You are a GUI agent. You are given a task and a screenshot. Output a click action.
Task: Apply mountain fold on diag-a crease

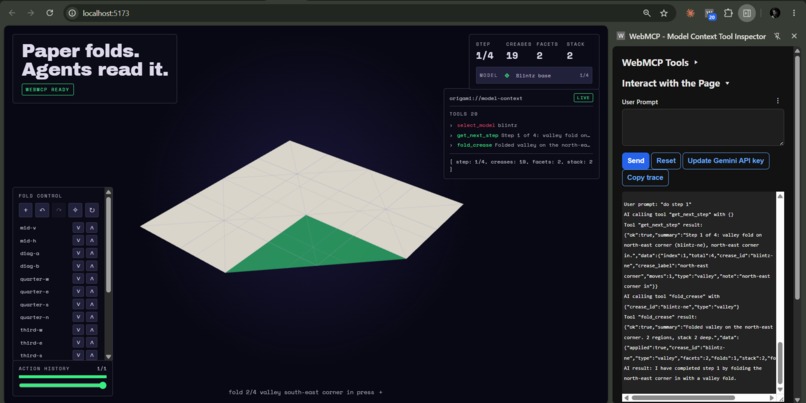coord(91,253)
